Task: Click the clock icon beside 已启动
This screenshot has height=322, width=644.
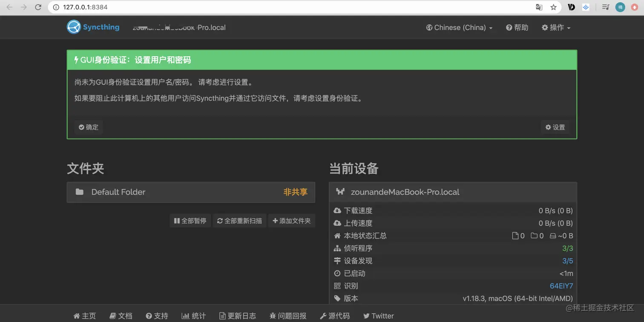Action: [x=337, y=273]
